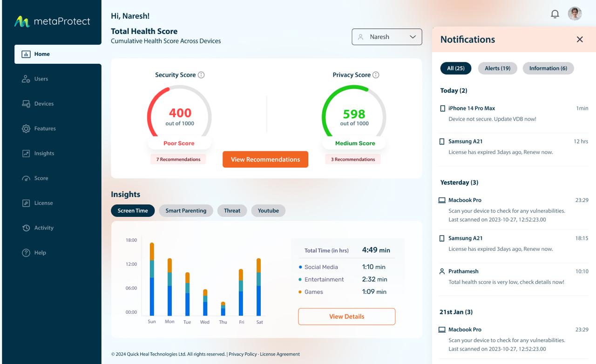Filter notifications by Information (6)
The width and height of the screenshot is (596, 364).
coord(548,68)
